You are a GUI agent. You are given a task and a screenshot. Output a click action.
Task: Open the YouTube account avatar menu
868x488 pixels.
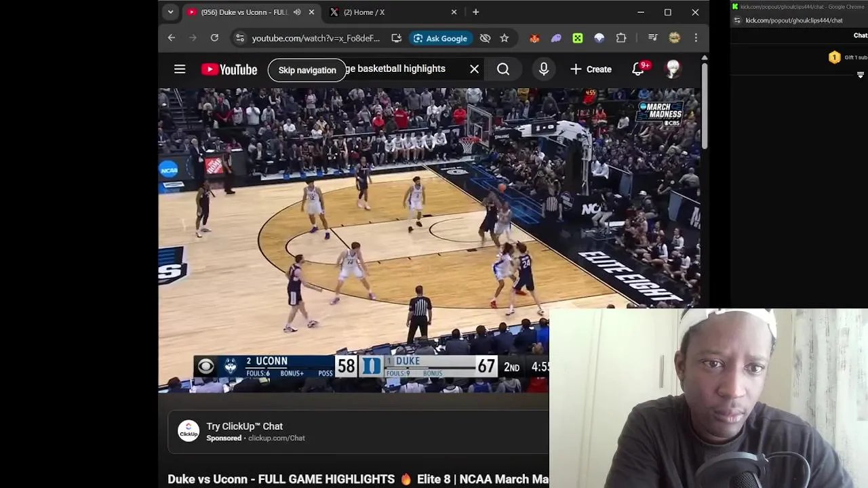pos(673,69)
